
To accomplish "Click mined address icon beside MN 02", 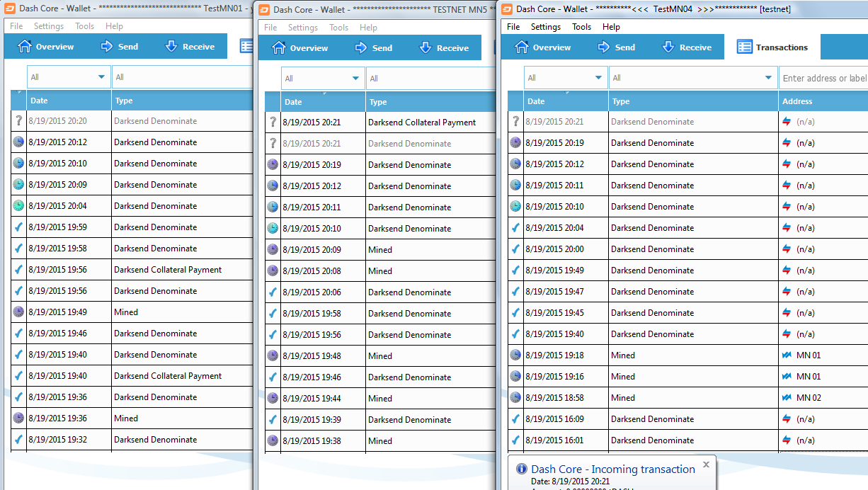I will pyautogui.click(x=787, y=398).
